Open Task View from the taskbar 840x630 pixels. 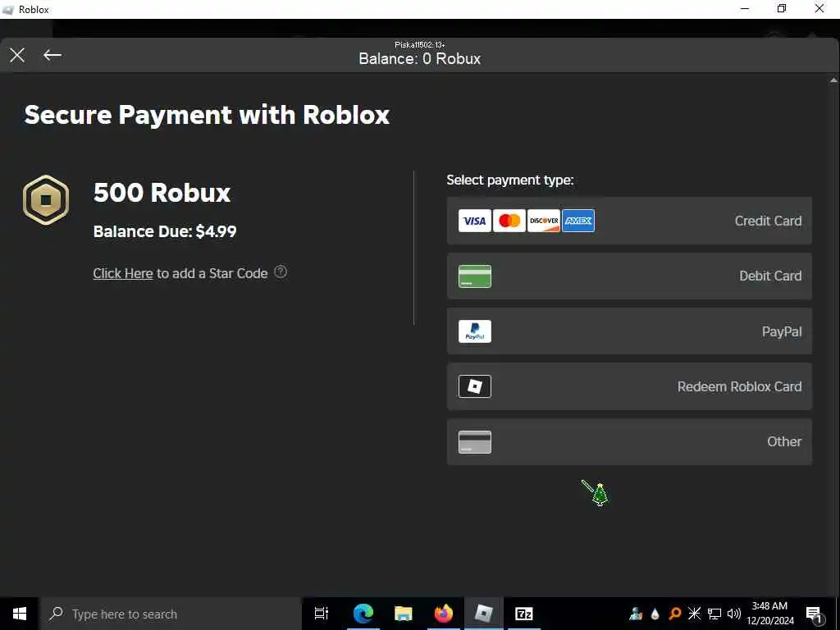click(322, 614)
